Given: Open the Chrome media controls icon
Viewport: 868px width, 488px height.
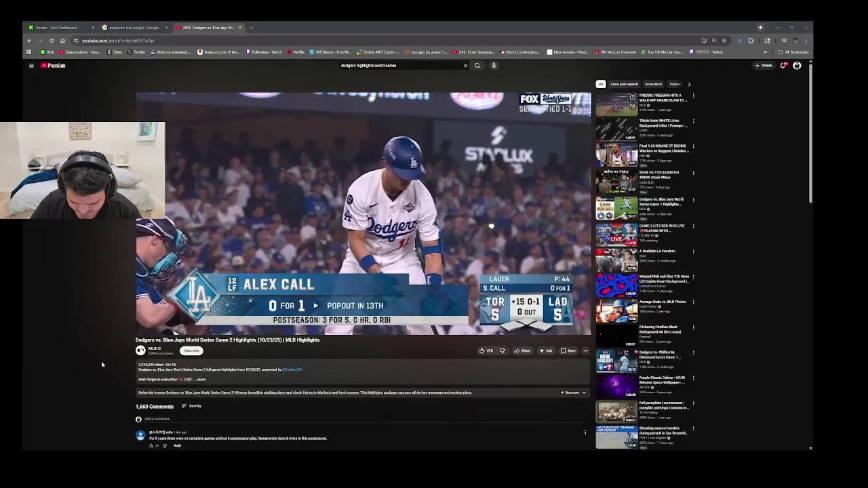Looking at the screenshot, I should (x=784, y=41).
